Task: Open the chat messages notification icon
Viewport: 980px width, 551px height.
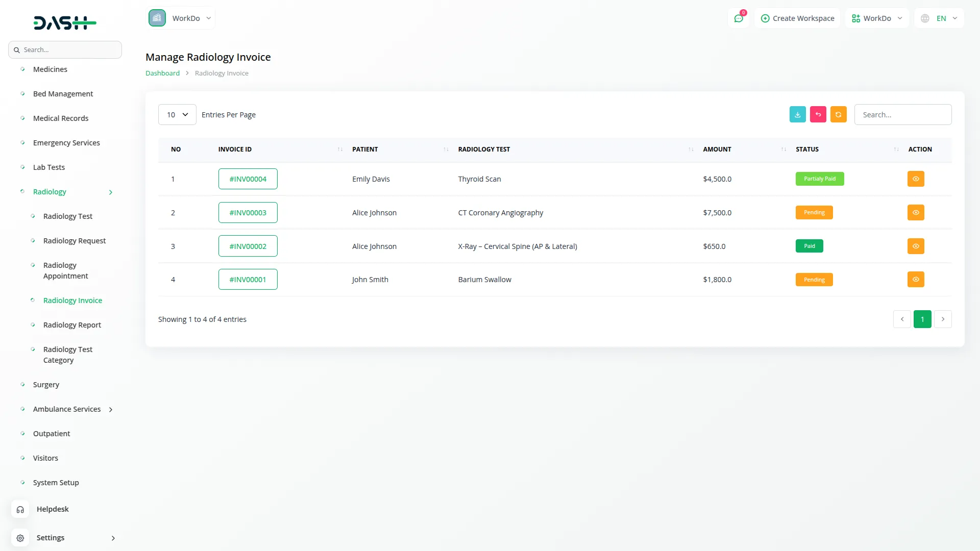Action: (738, 18)
